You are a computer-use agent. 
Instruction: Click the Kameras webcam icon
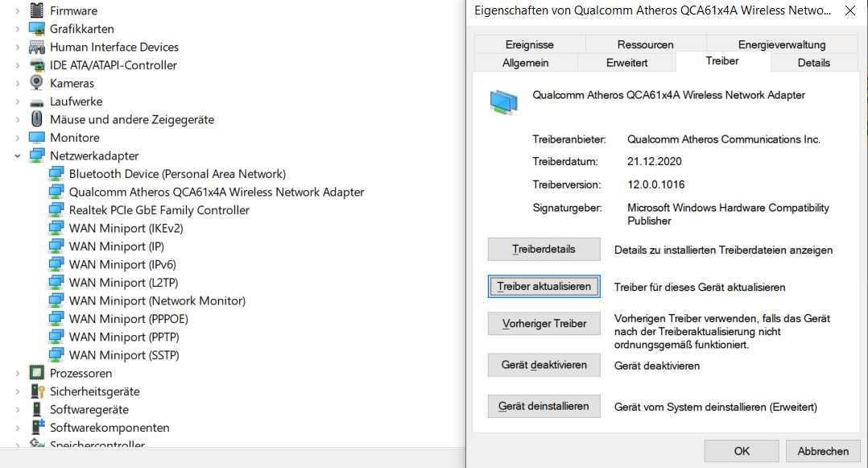click(x=36, y=83)
